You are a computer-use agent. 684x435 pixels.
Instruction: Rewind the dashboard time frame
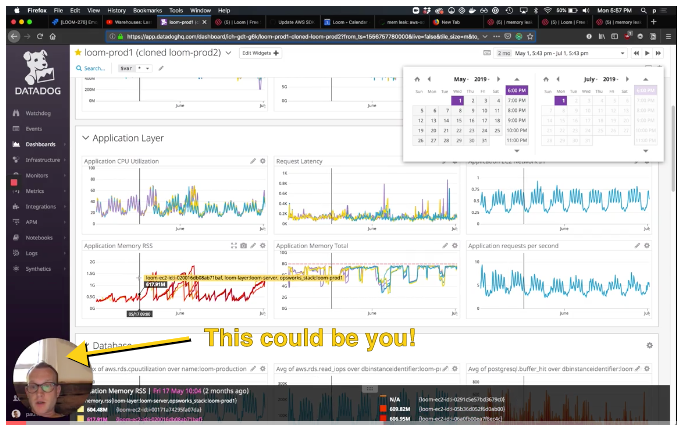pyautogui.click(x=636, y=53)
